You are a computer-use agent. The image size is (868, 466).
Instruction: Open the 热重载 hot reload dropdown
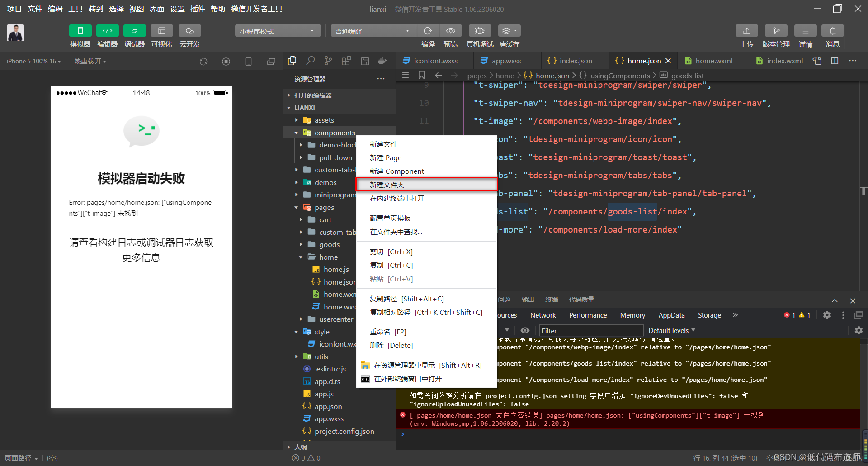90,61
